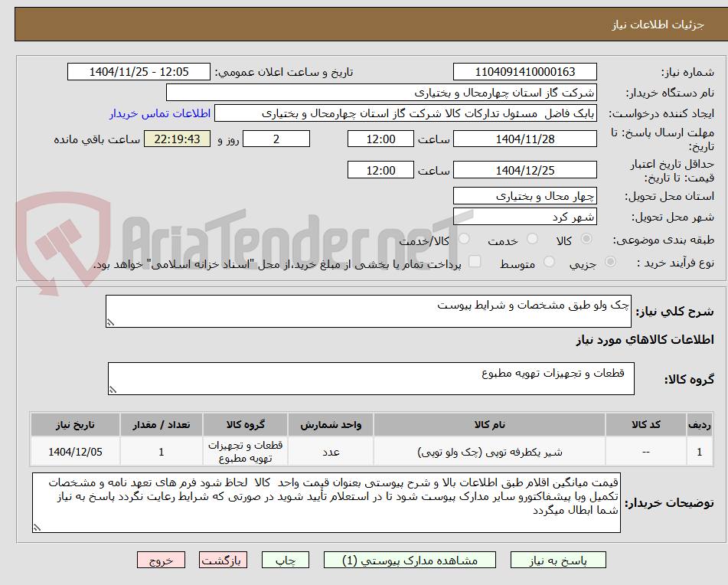Image resolution: width=728 pixels, height=585 pixels.
Task: Click the announcement date field 1404/11/25 - 12:05
Action: [x=139, y=72]
